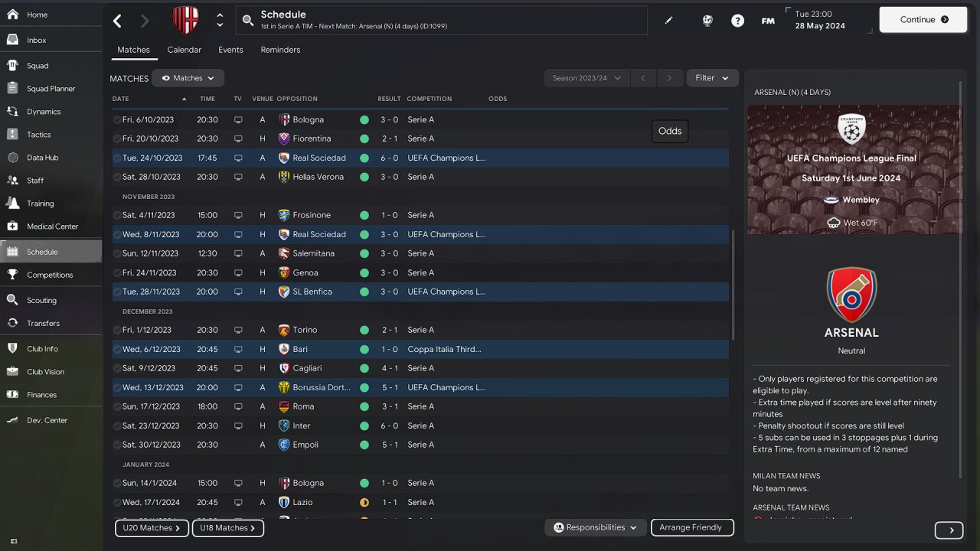Click the Milan club badge in header
The height and width of the screenshot is (551, 980).
tap(185, 20)
